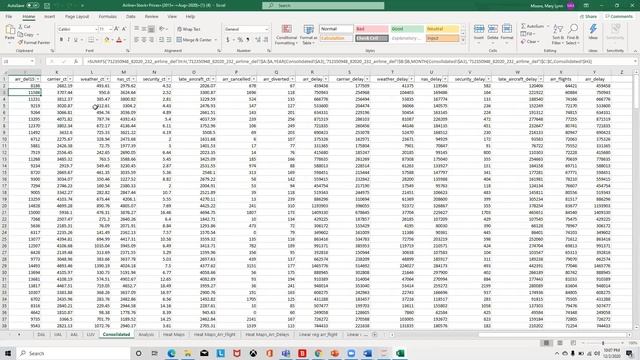The height and width of the screenshot is (360, 640).
Task: Click in the title bar search box
Action: tap(323, 6)
